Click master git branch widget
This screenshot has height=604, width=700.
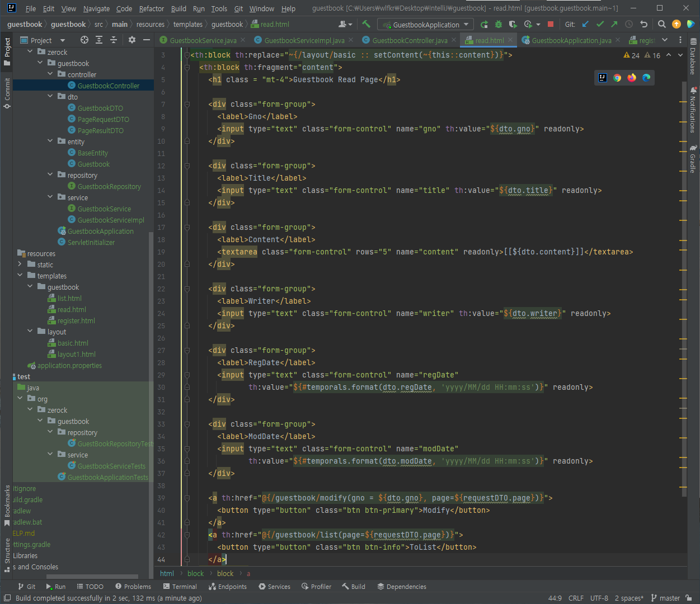tap(665, 598)
